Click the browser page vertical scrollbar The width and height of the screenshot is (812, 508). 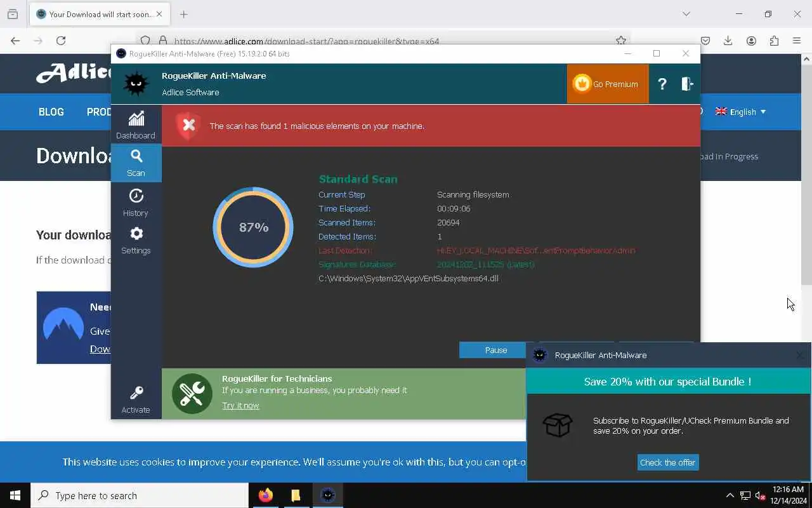(806, 175)
